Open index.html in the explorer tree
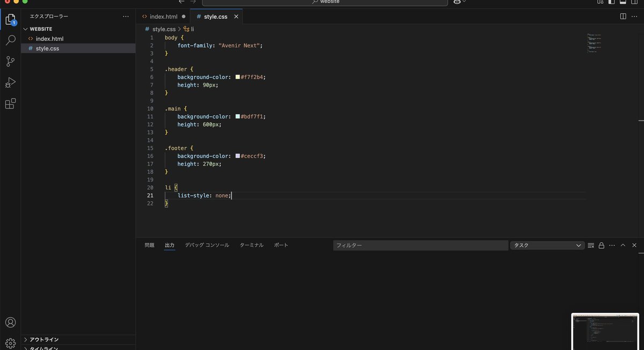This screenshot has width=644, height=350. 78,39
